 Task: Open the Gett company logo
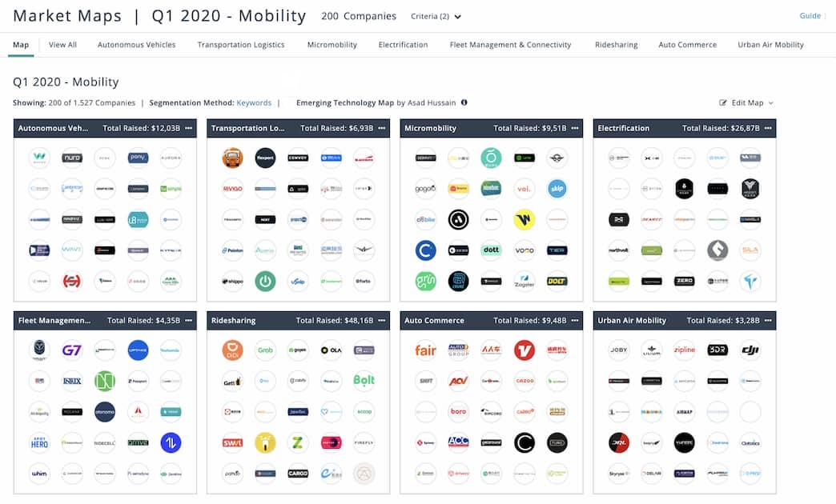(232, 381)
